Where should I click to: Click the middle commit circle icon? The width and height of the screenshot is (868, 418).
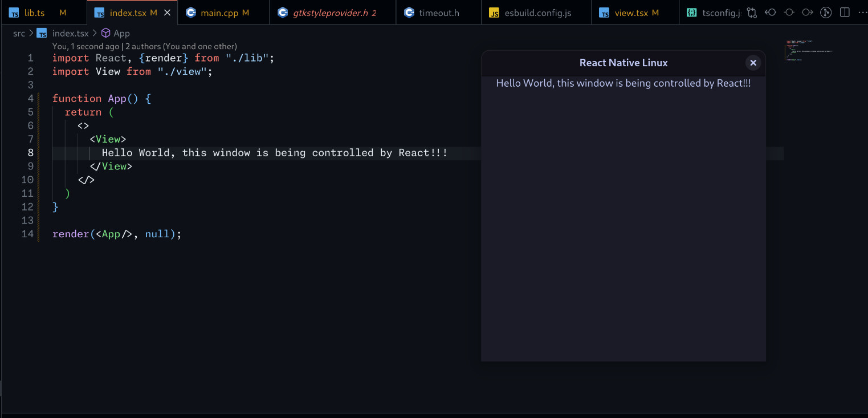789,12
